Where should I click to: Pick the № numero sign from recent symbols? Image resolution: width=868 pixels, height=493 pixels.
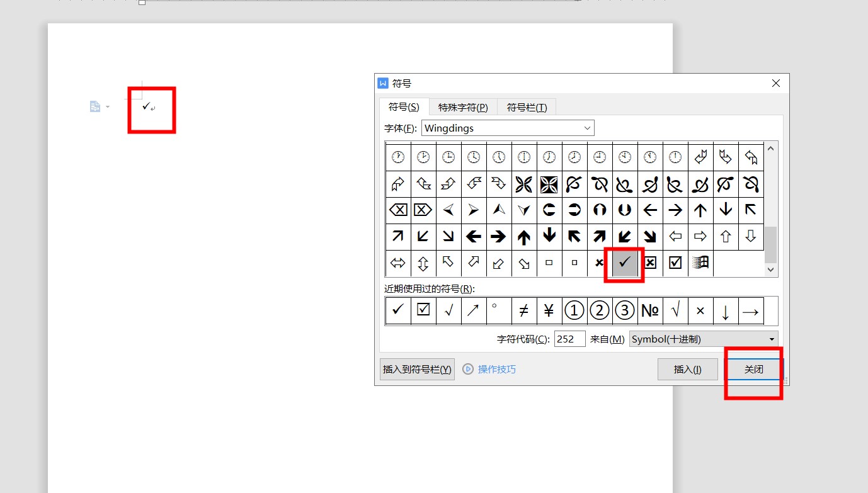[x=649, y=310]
